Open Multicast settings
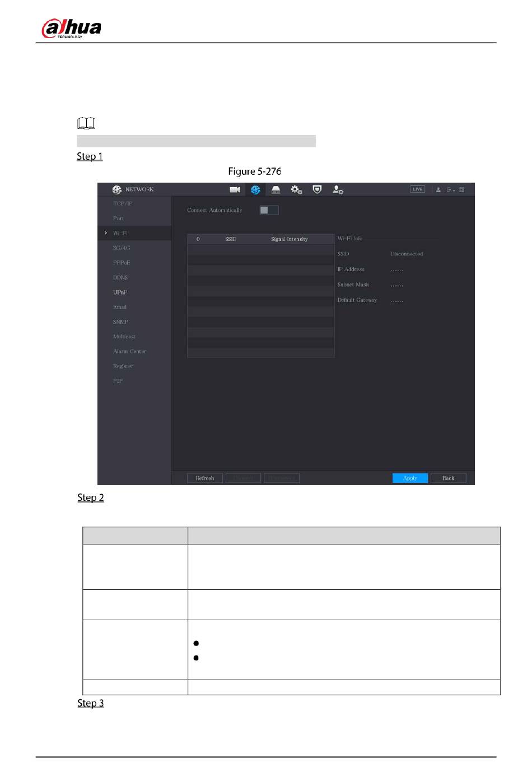This screenshot has height=767, width=532. (124, 337)
